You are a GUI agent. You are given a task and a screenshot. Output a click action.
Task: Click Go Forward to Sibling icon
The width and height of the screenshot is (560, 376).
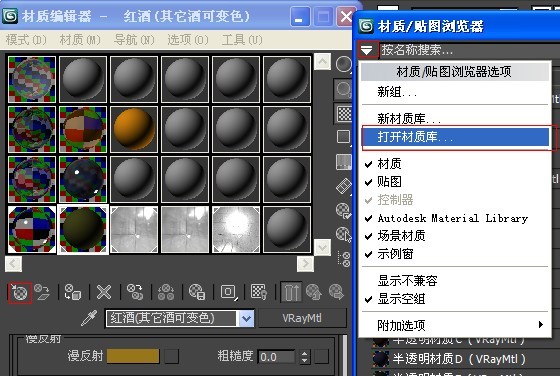coord(336,292)
